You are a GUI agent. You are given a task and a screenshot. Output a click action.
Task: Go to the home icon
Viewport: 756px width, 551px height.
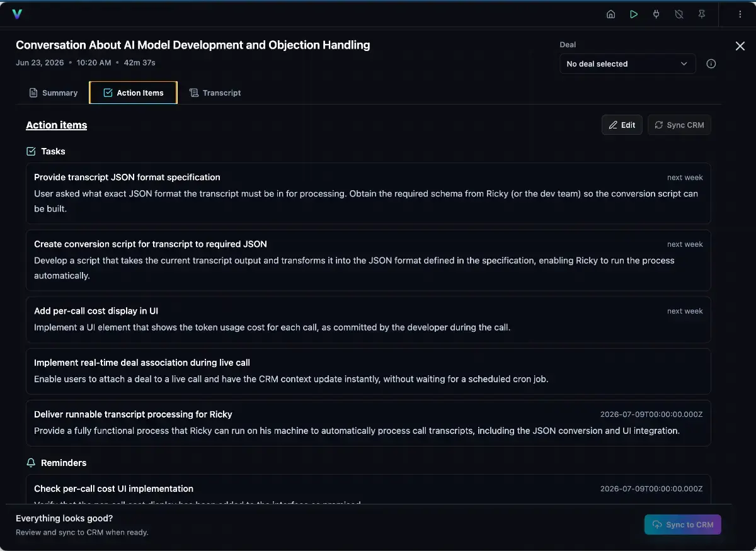pyautogui.click(x=610, y=14)
